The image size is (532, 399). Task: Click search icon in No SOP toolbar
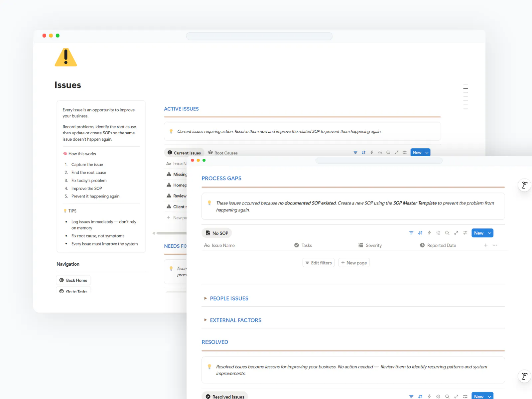pos(447,233)
